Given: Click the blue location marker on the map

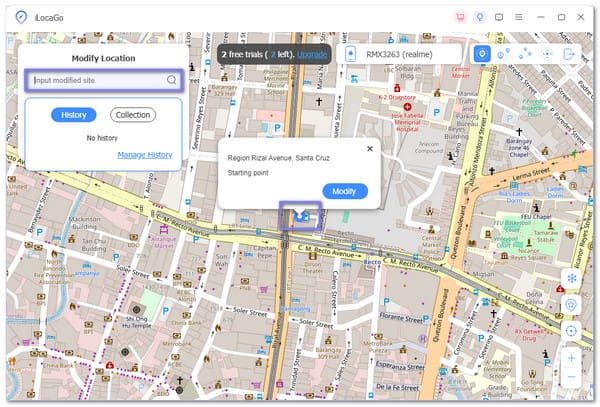Looking at the screenshot, I should click(x=301, y=217).
